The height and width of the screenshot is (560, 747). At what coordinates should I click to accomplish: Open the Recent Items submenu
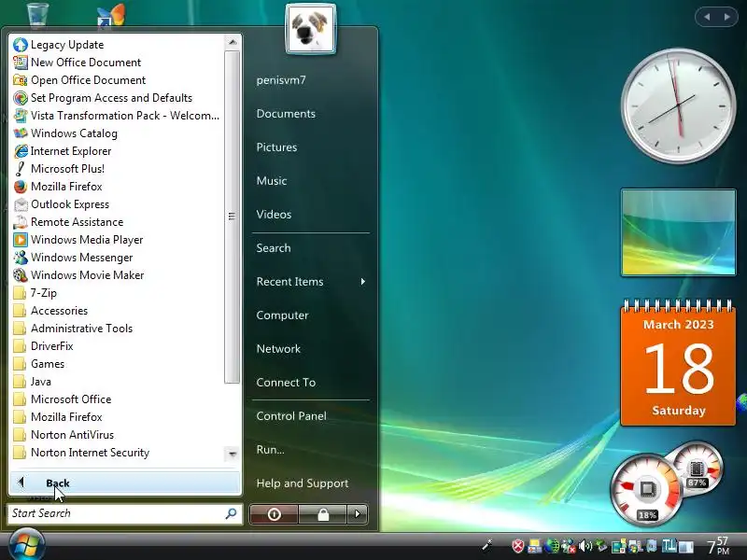pyautogui.click(x=311, y=282)
